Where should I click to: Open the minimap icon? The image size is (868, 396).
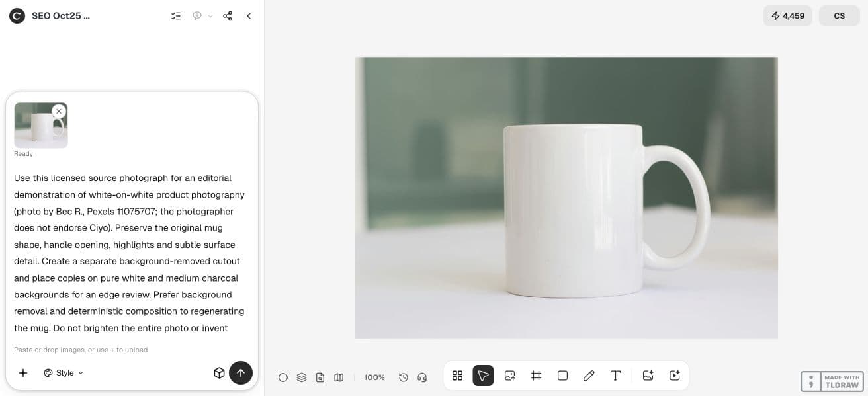point(339,377)
